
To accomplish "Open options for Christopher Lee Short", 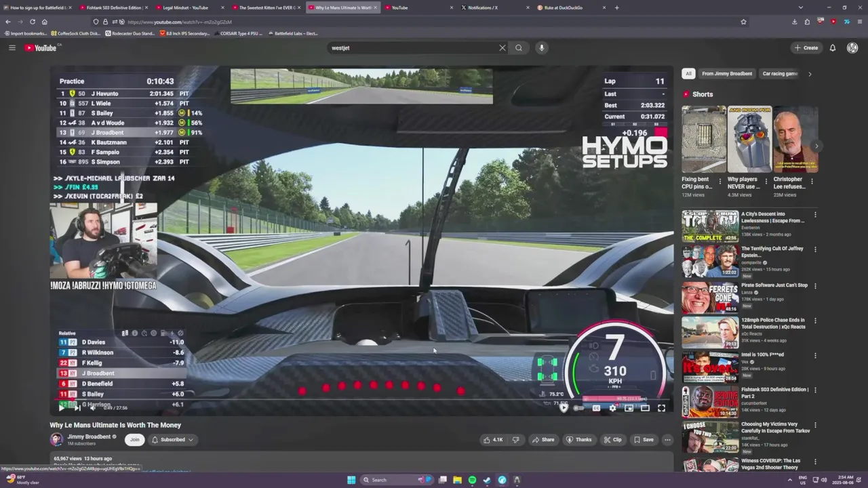I will (x=812, y=181).
